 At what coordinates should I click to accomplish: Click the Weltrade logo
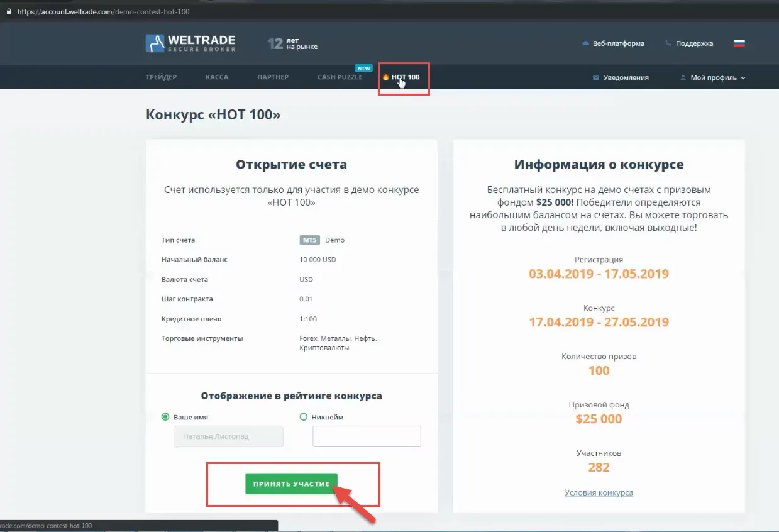click(191, 43)
